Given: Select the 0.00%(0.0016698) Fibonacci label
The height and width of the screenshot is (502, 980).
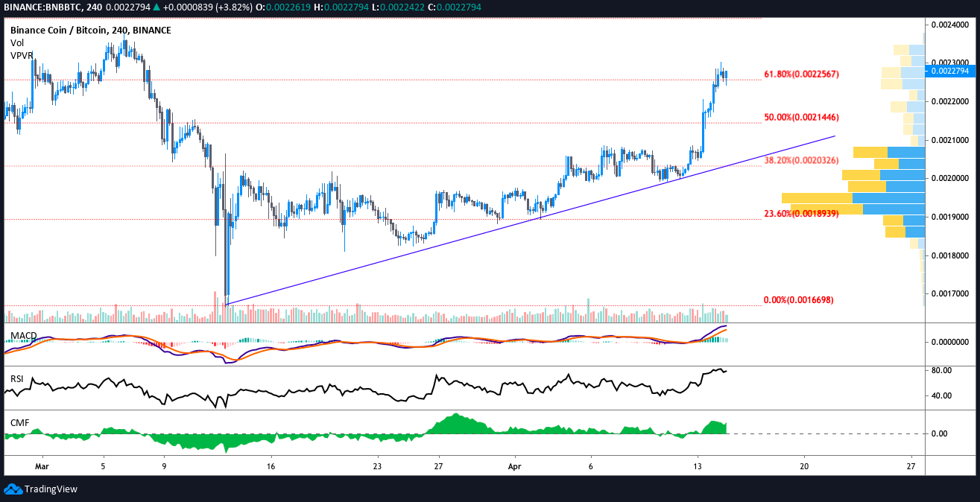Looking at the screenshot, I should point(799,300).
